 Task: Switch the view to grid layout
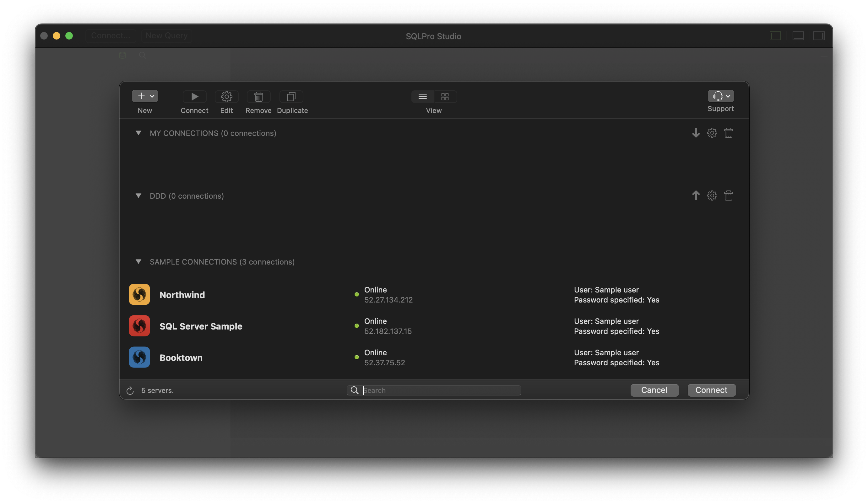[x=445, y=97]
